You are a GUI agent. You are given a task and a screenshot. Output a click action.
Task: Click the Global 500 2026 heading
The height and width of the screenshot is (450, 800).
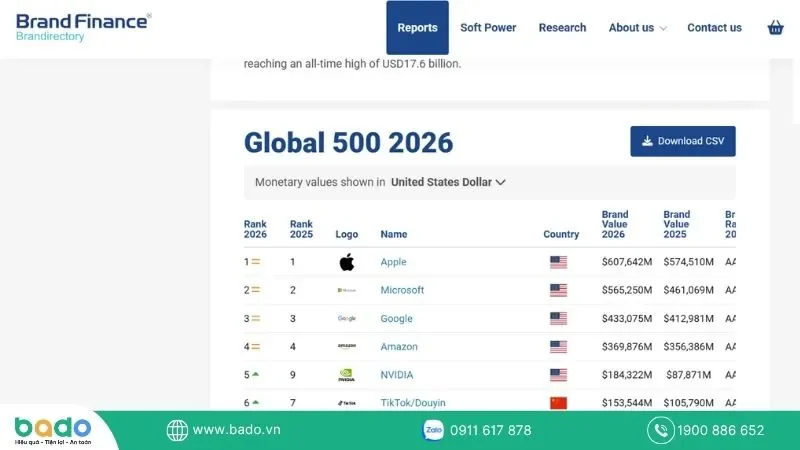click(x=348, y=142)
